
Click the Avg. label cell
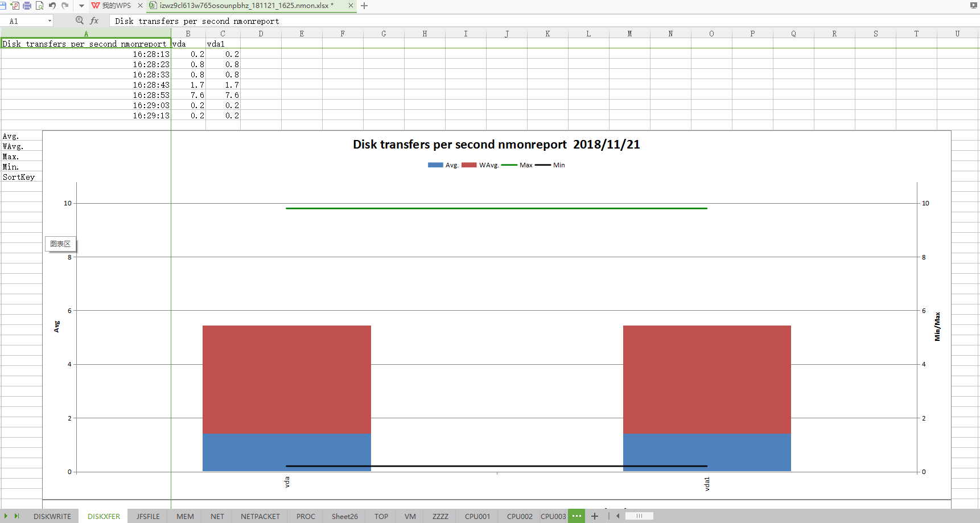pos(22,137)
